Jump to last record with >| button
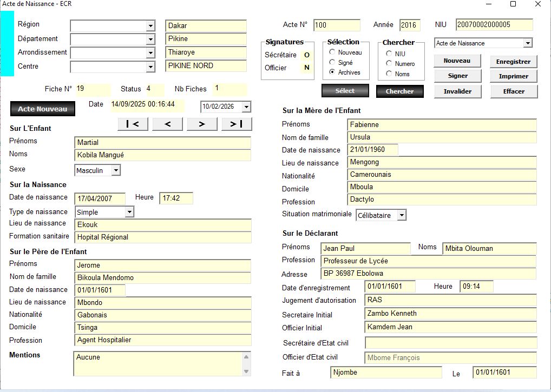The height and width of the screenshot is (392, 551). [237, 124]
